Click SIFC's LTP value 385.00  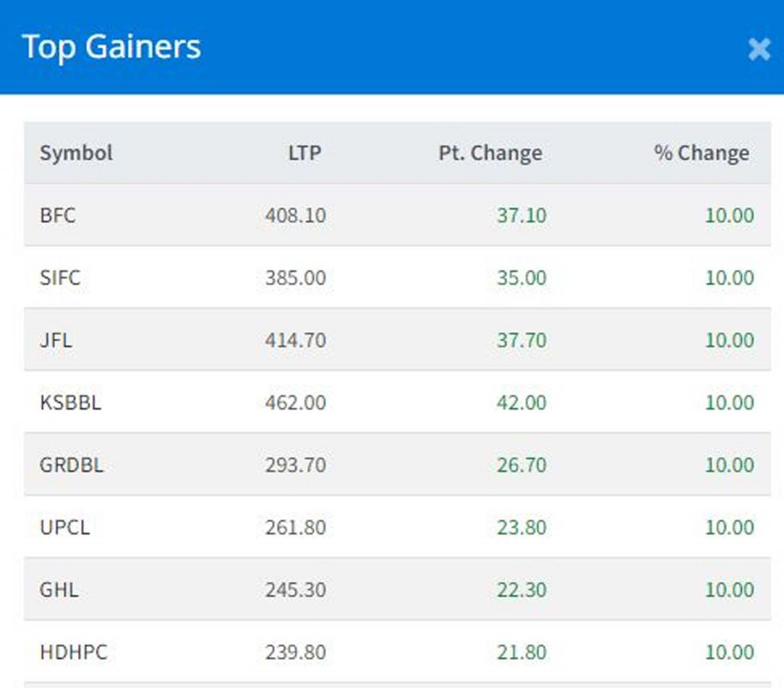point(295,278)
